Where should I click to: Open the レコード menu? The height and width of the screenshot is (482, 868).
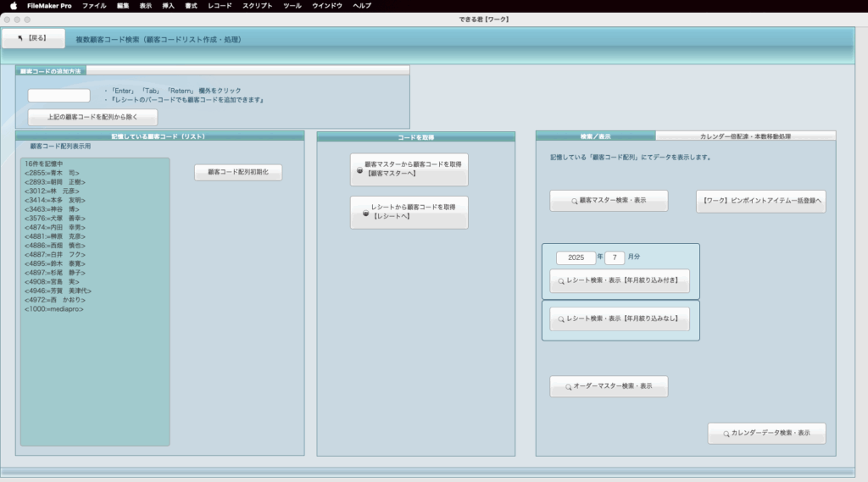220,6
